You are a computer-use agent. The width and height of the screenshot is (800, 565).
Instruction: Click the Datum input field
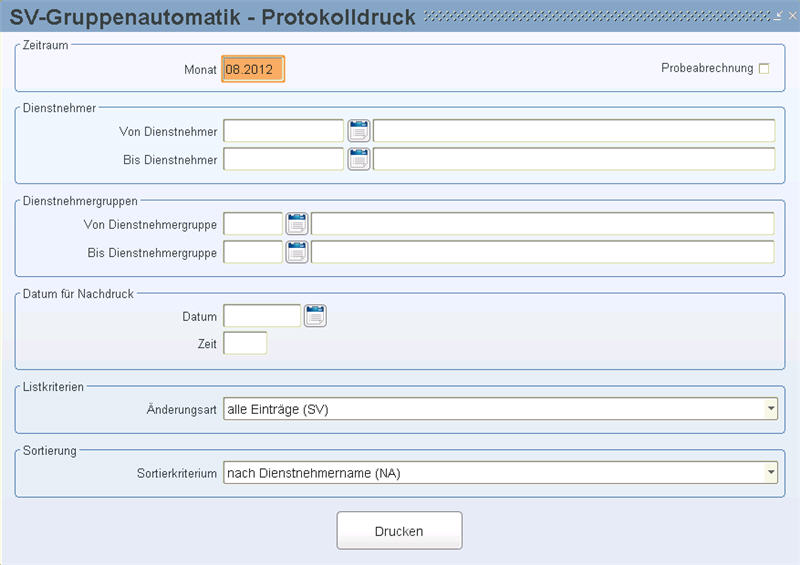[262, 316]
